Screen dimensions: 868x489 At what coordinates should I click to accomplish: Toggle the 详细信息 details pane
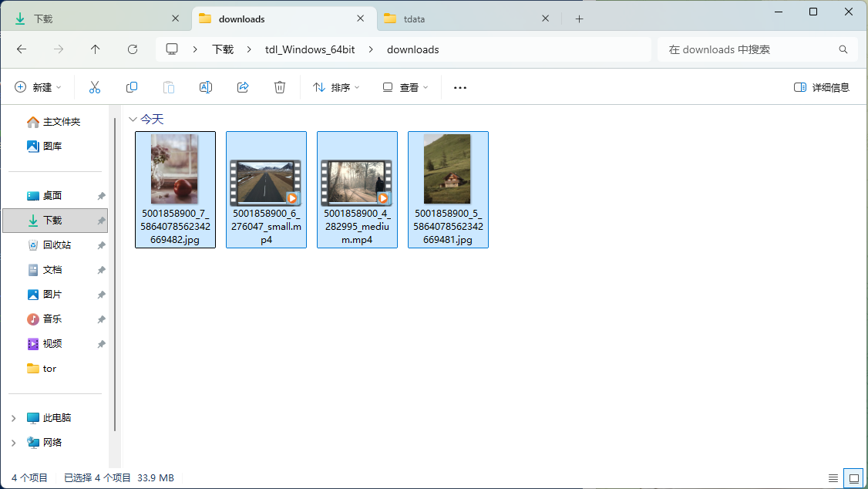pyautogui.click(x=822, y=88)
